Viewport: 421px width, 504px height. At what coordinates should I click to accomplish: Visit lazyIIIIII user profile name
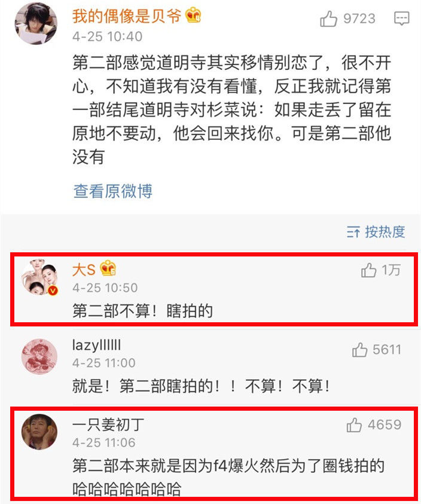97,345
